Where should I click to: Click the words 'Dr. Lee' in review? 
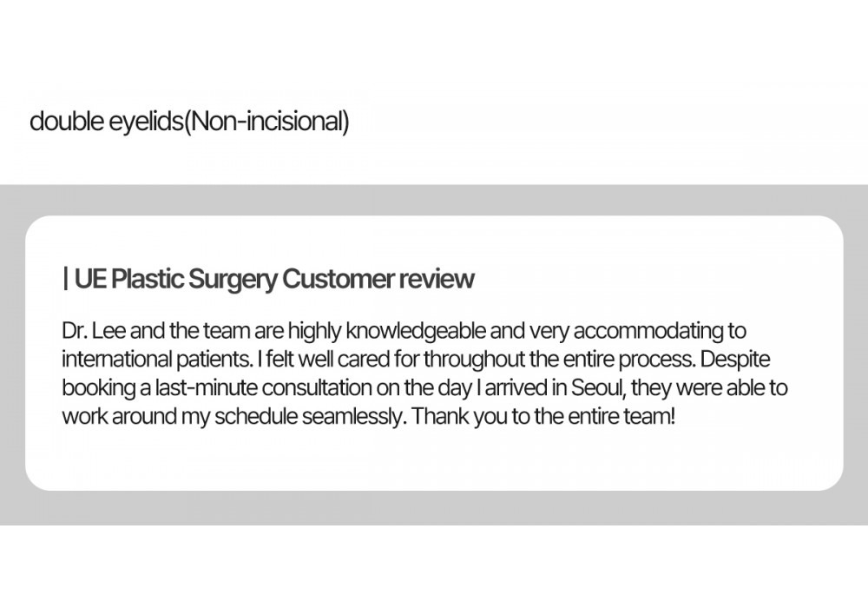tap(94, 331)
